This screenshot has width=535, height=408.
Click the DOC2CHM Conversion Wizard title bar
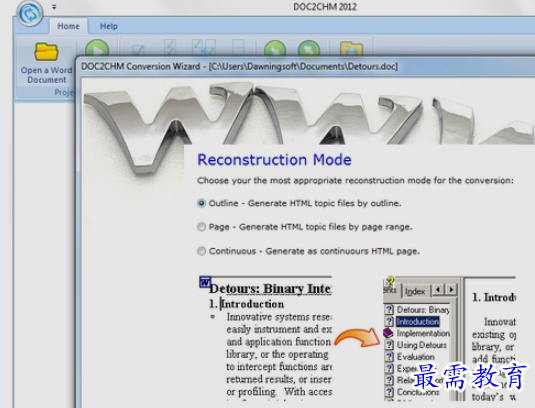[305, 66]
